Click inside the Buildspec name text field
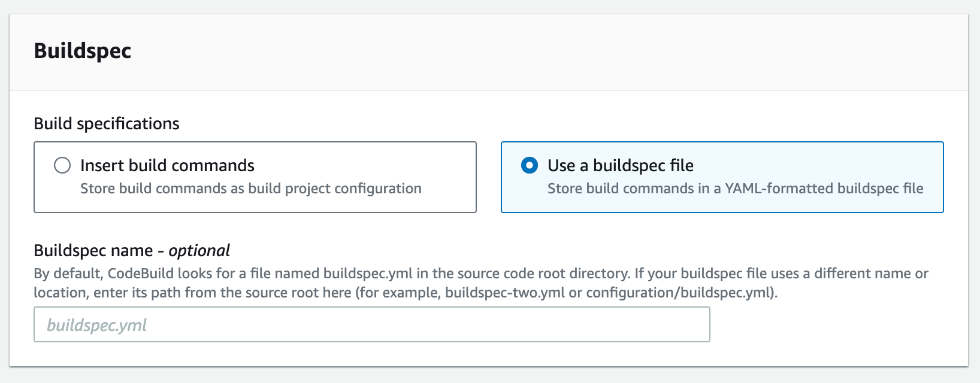Screen dimensions: 980x383 [x=371, y=324]
